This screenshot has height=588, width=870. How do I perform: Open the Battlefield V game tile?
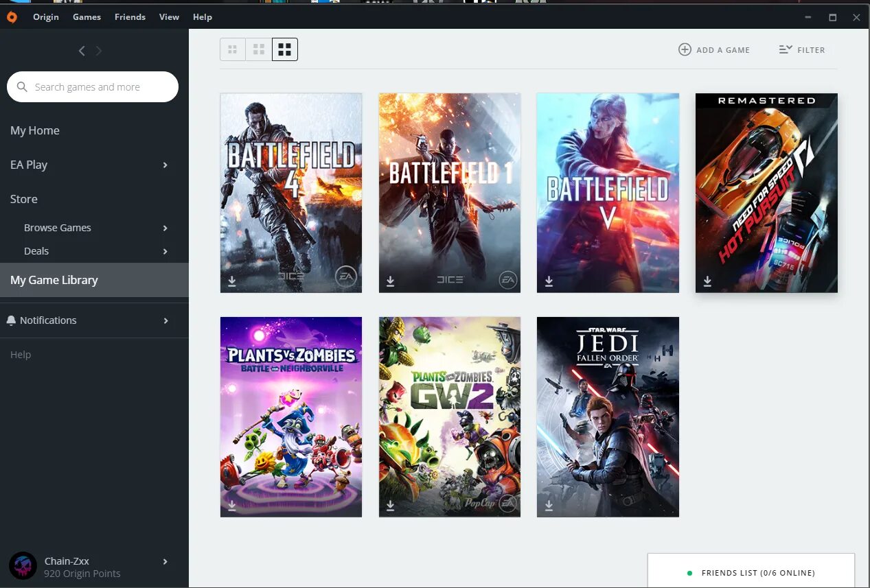point(608,193)
